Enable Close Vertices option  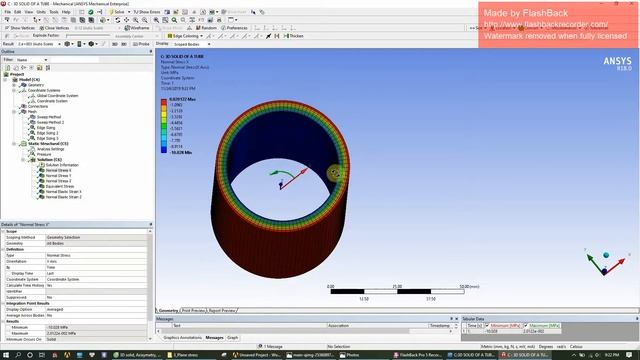[54, 28]
